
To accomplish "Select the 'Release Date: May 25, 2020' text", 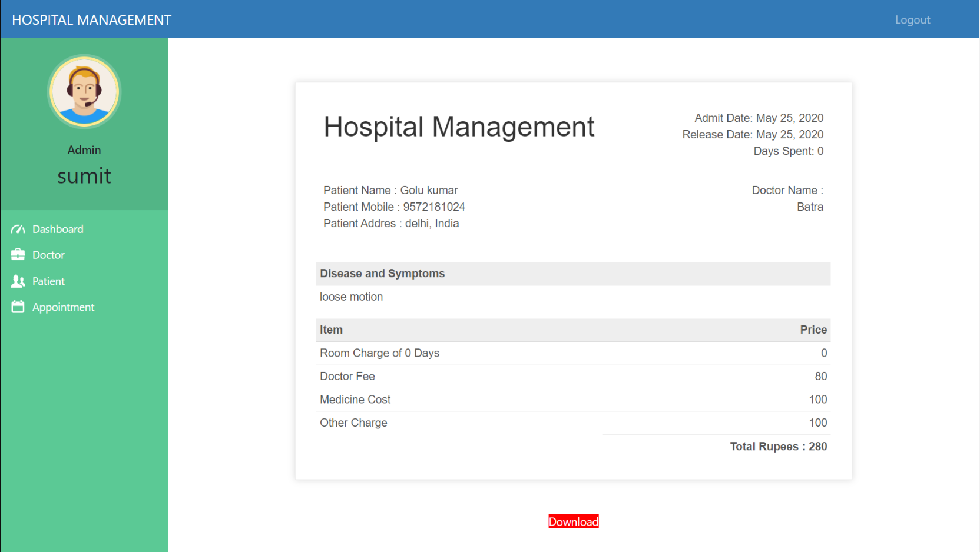I will (753, 134).
